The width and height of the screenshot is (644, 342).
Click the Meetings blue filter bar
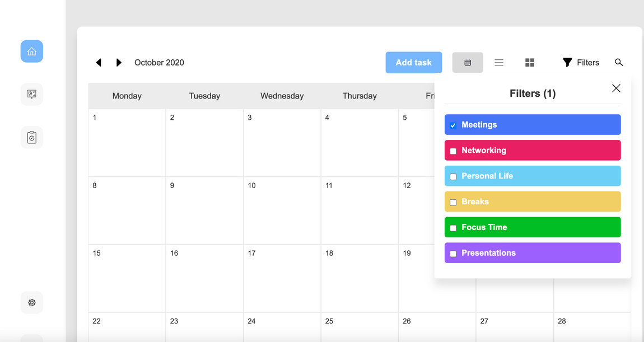[x=533, y=124]
